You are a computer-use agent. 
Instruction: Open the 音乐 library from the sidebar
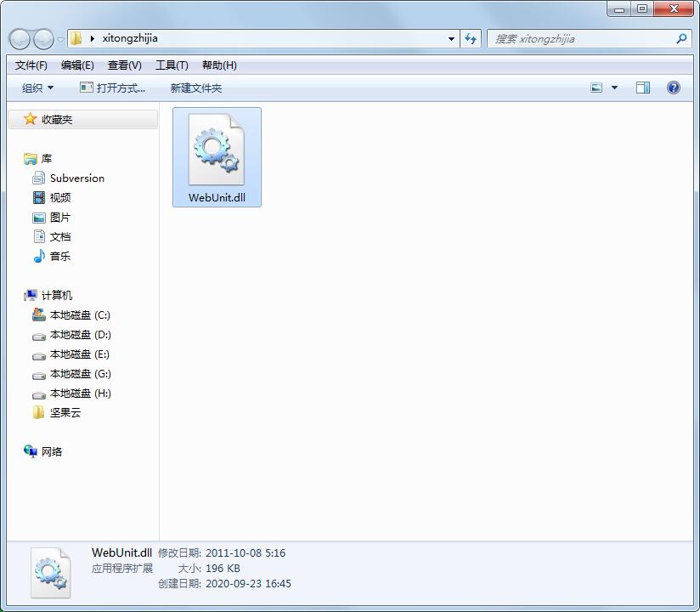coord(59,256)
